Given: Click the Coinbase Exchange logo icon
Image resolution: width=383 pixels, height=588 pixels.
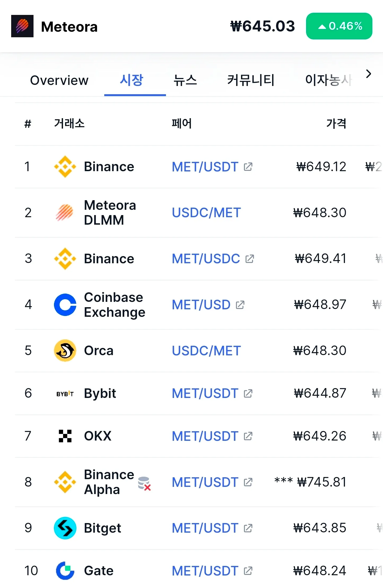Looking at the screenshot, I should pos(65,305).
